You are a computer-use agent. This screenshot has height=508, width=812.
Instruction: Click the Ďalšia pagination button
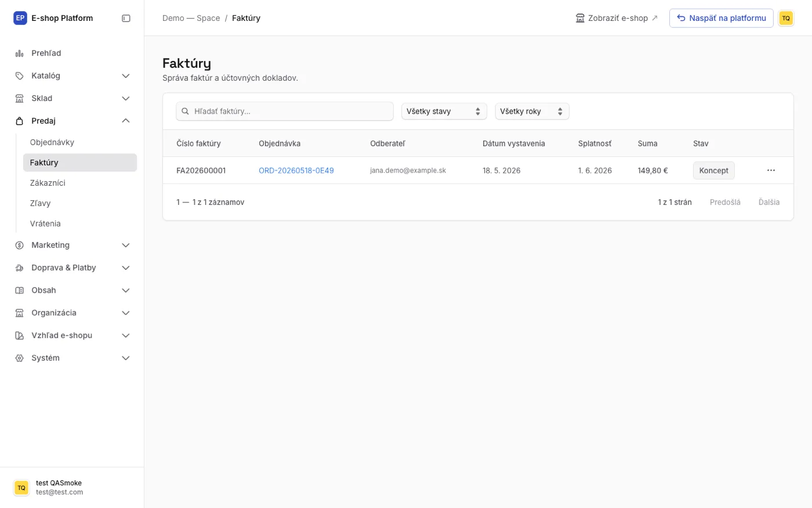pyautogui.click(x=769, y=202)
